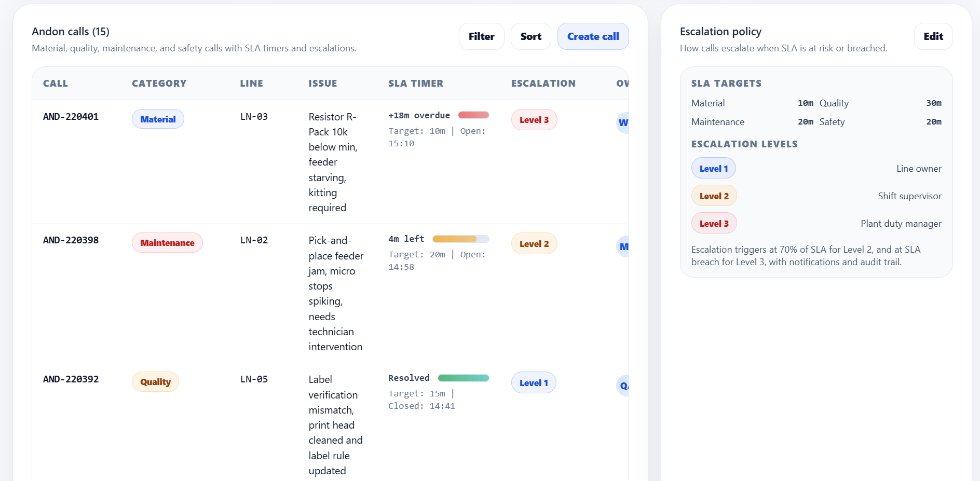
Task: Click the Category column header
Action: coord(159,84)
